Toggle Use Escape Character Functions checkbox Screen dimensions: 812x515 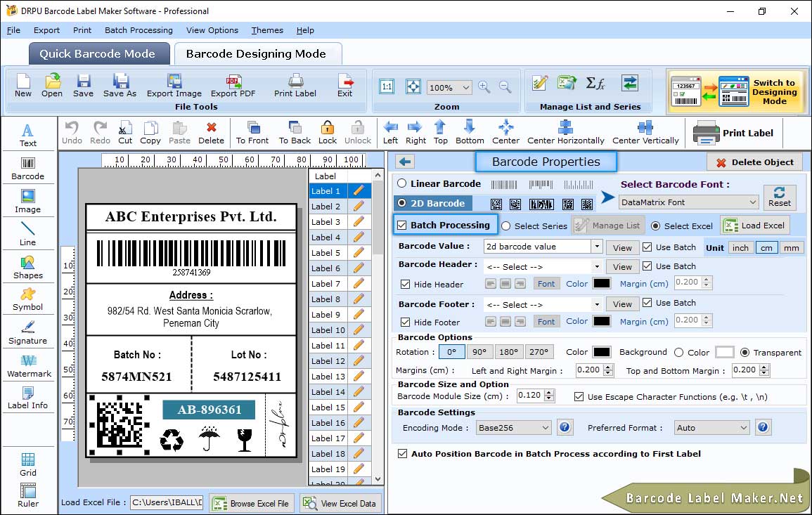point(579,396)
